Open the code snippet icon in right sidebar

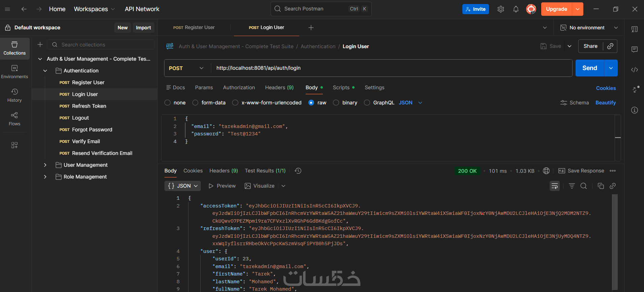(635, 70)
